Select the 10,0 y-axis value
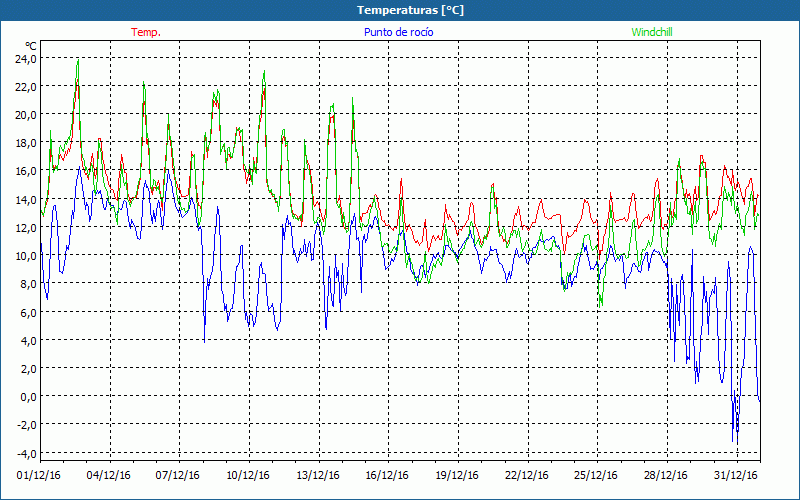 [26, 256]
